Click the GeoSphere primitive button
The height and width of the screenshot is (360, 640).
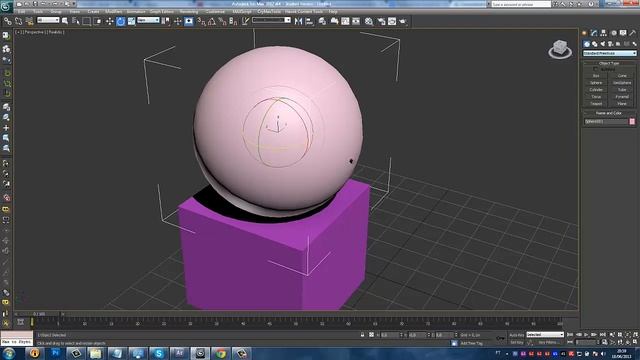coord(622,83)
